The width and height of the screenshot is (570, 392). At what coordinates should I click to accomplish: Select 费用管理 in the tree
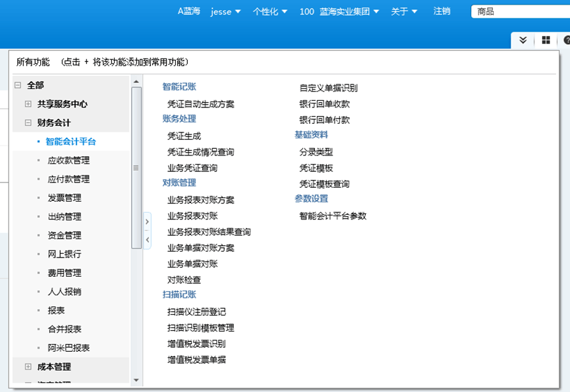(65, 273)
